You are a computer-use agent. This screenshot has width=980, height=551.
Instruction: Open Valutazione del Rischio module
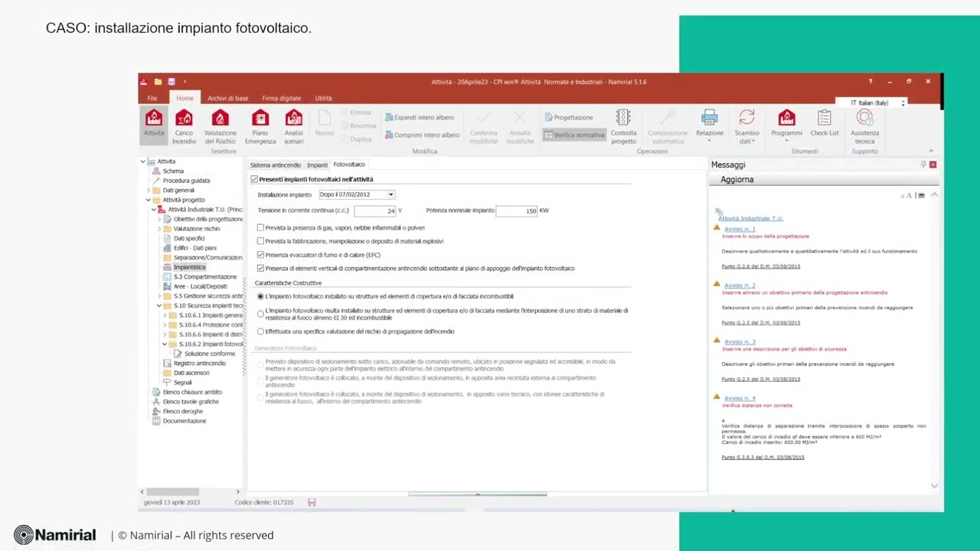(220, 126)
